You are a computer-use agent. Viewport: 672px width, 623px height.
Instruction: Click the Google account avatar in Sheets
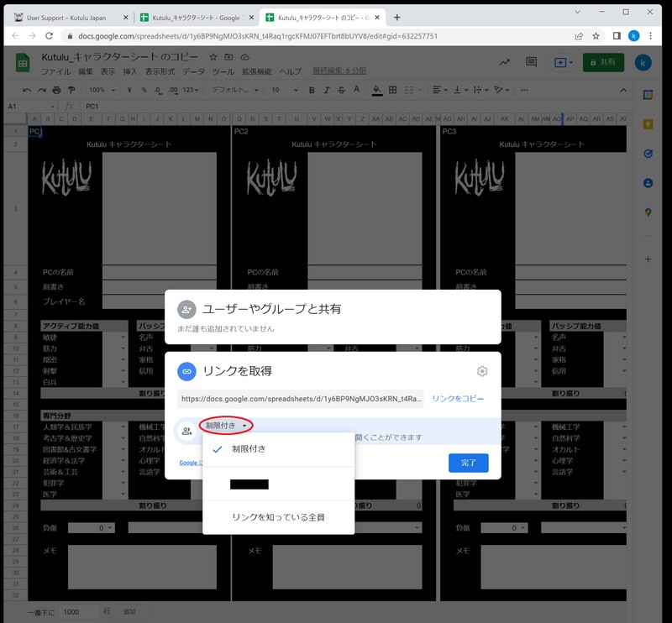pos(643,63)
